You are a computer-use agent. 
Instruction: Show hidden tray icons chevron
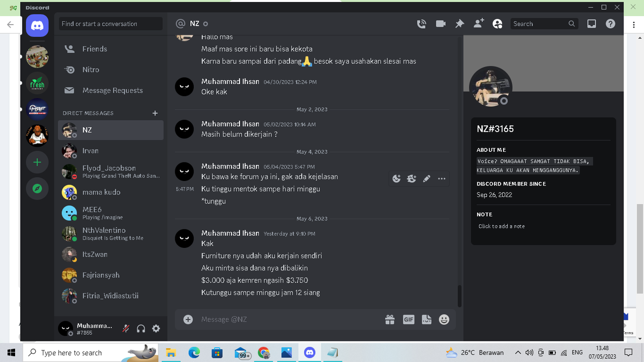518,352
